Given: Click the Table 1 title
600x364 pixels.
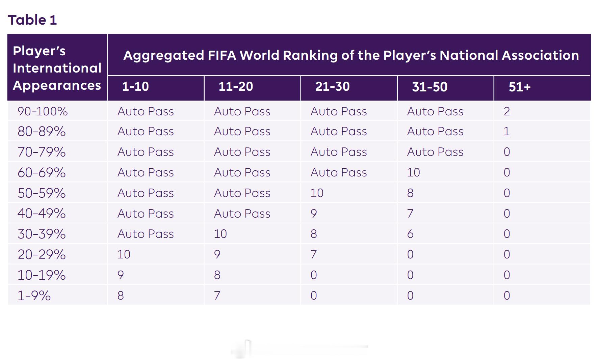Looking at the screenshot, I should (32, 20).
